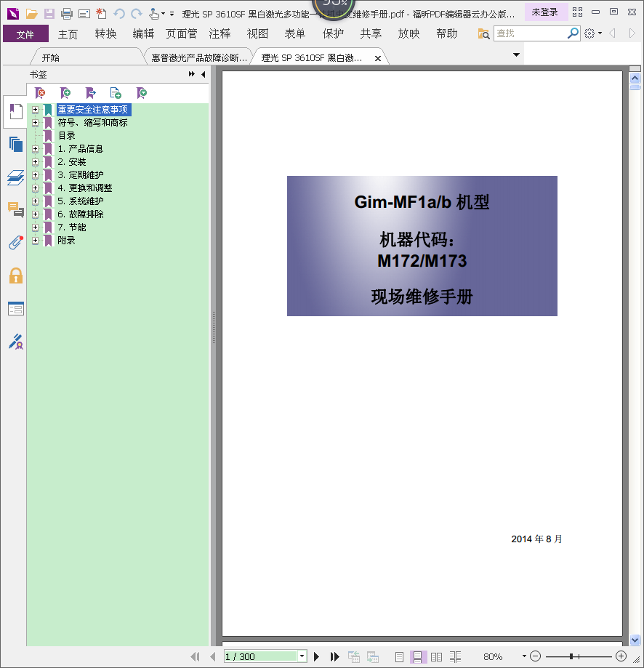The image size is (644, 668).
Task: Open the Security lock panel
Action: click(16, 275)
